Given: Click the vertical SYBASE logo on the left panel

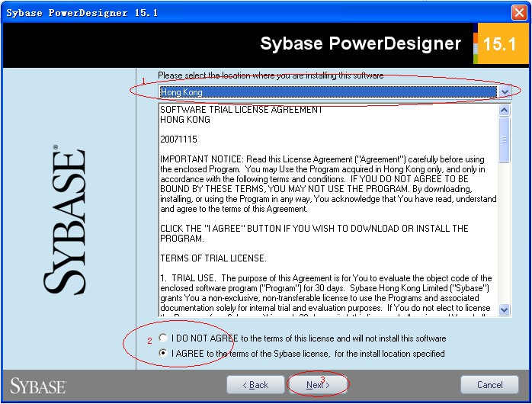Looking at the screenshot, I should 65,220.
